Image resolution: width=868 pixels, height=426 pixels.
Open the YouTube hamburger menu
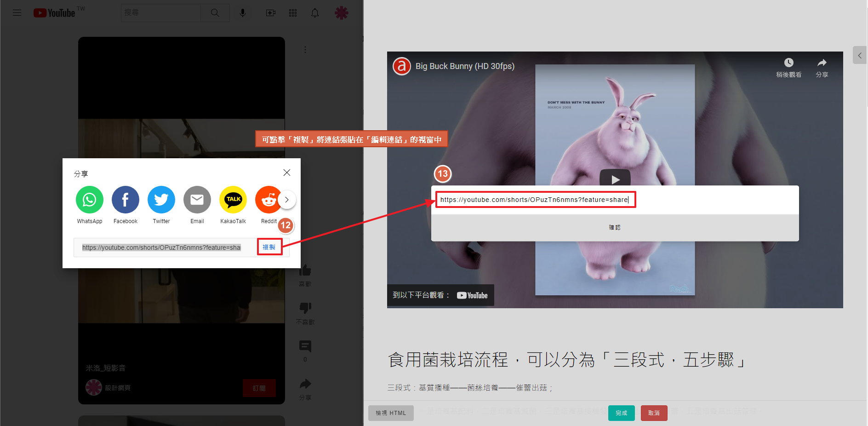(x=17, y=13)
